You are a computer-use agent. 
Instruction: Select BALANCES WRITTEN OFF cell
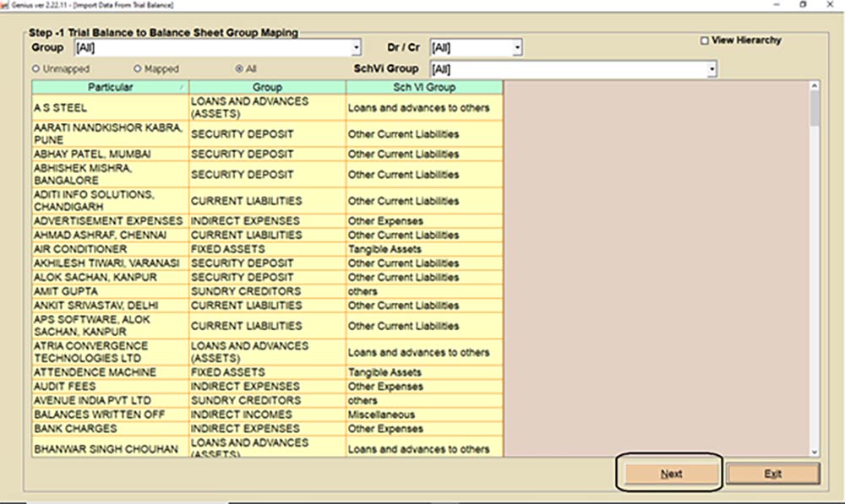111,415
